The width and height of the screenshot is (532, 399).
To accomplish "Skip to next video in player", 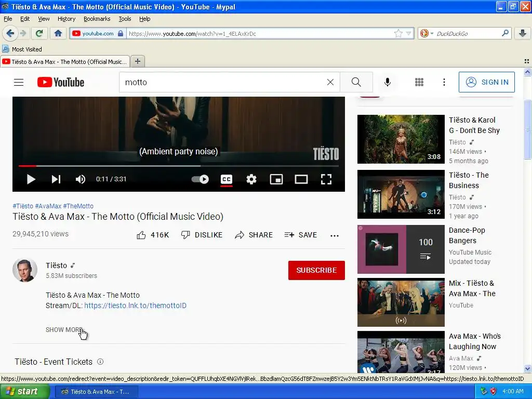I will pos(56,179).
